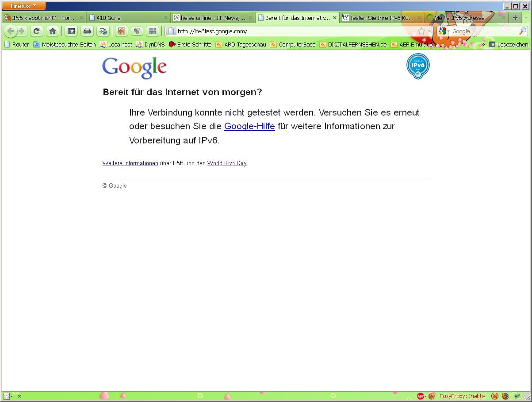Open the 'AEP Emulation' feed bookmark
Viewport: 532px width, 402px height.
[x=413, y=44]
